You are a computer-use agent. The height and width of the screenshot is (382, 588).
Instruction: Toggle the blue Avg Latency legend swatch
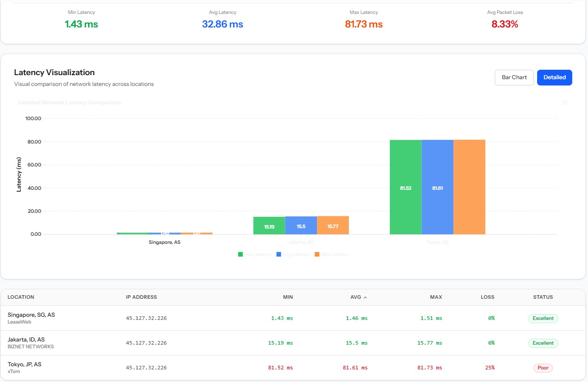[x=279, y=254]
